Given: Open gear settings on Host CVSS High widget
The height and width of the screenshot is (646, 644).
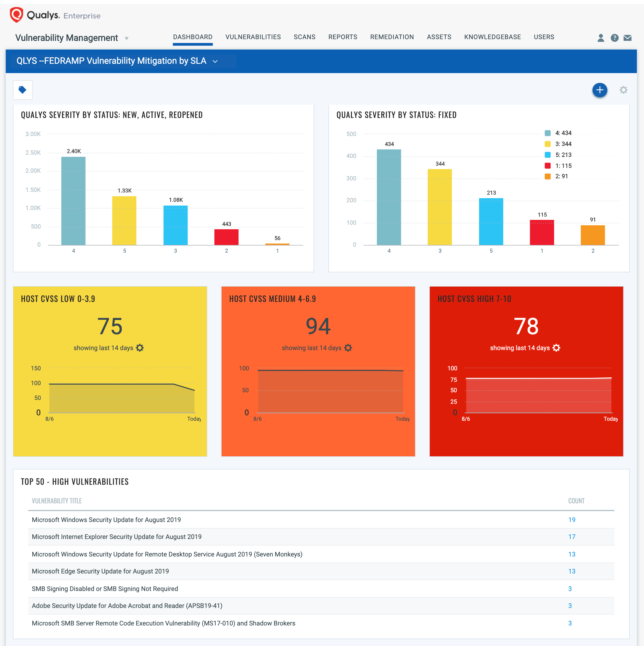Looking at the screenshot, I should pyautogui.click(x=556, y=348).
